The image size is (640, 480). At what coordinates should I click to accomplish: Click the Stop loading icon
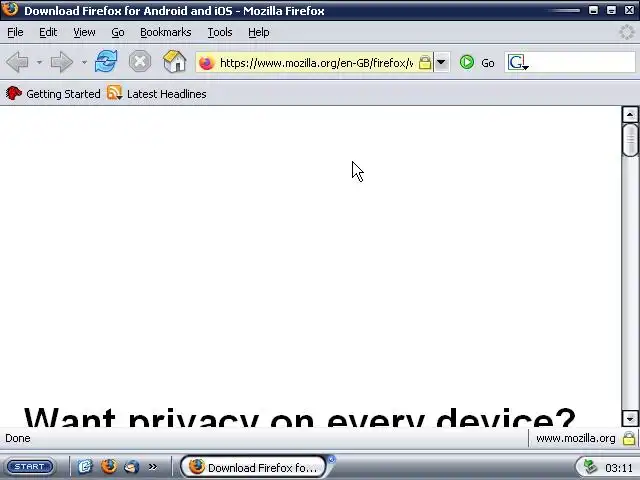pyautogui.click(x=140, y=62)
